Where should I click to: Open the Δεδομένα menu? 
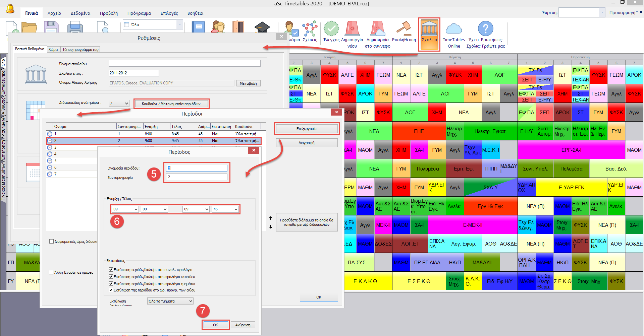pyautogui.click(x=80, y=13)
